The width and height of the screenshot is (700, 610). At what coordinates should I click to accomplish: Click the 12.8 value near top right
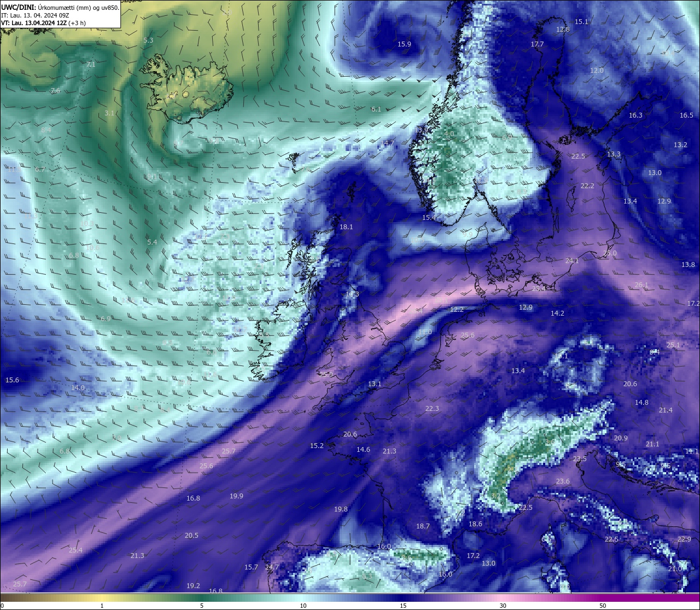pos(563,30)
